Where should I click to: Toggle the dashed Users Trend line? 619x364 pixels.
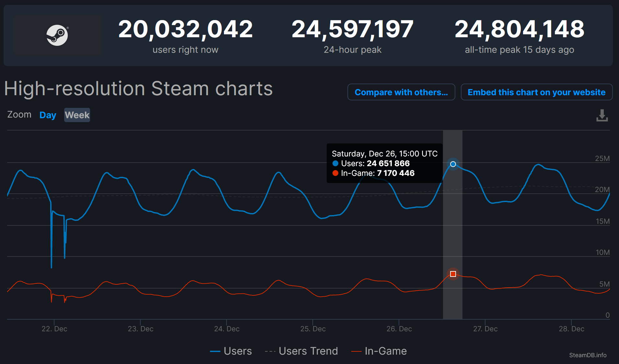pyautogui.click(x=301, y=351)
